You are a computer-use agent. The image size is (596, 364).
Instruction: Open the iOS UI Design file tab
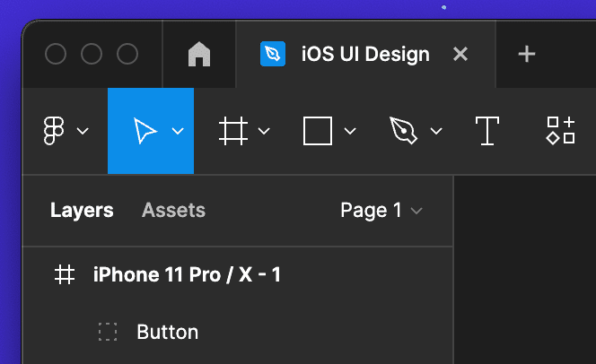pyautogui.click(x=364, y=55)
